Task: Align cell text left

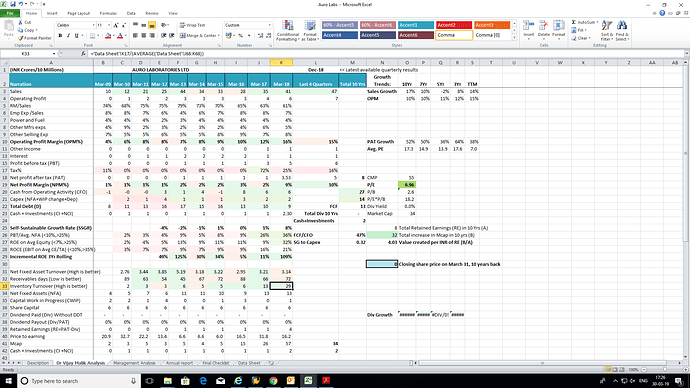Action: pyautogui.click(x=136, y=36)
